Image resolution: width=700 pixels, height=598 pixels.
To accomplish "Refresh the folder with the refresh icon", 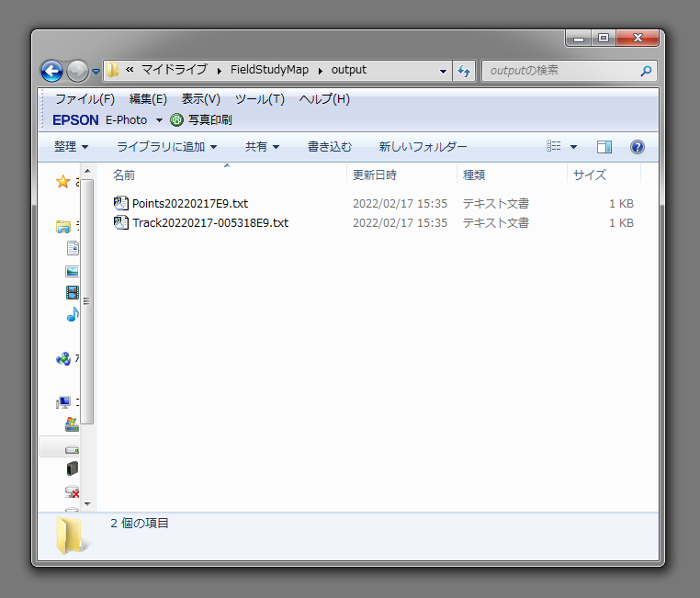I will pos(464,71).
